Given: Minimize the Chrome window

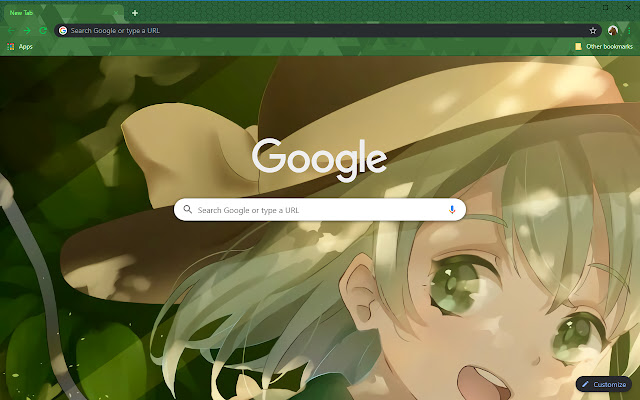Looking at the screenshot, I should [583, 7].
